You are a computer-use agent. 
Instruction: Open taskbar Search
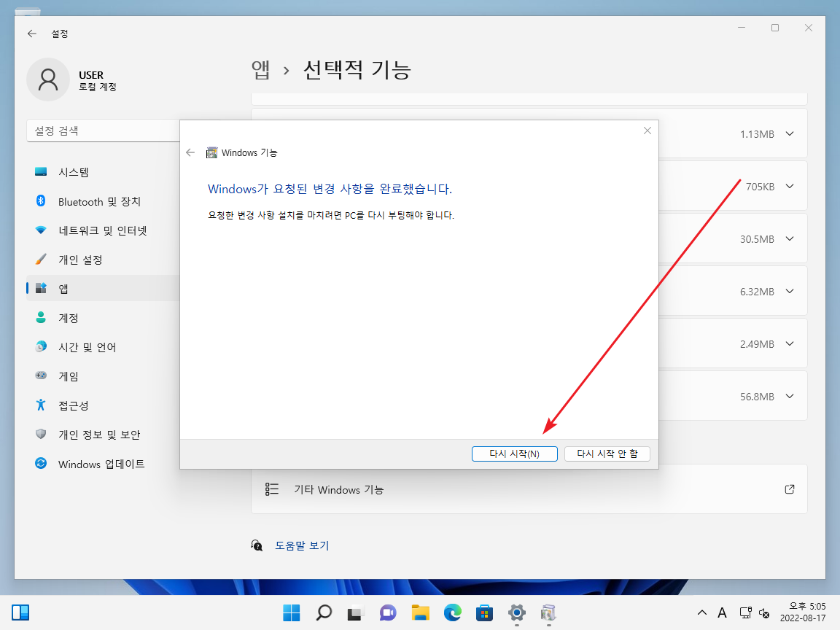tap(324, 612)
